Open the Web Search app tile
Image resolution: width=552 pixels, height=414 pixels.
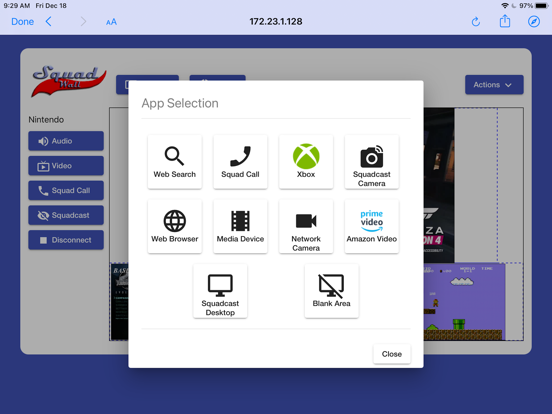[175, 162]
